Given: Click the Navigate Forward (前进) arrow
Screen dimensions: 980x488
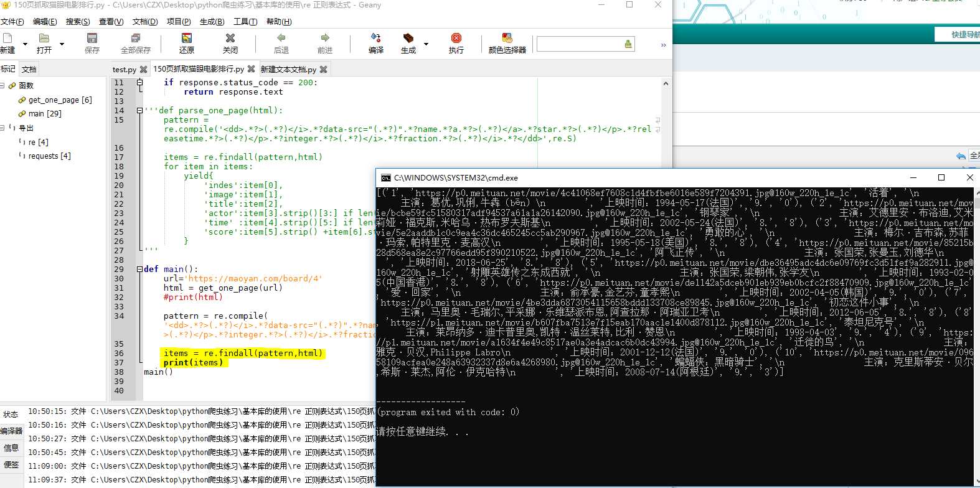Looking at the screenshot, I should coord(325,39).
